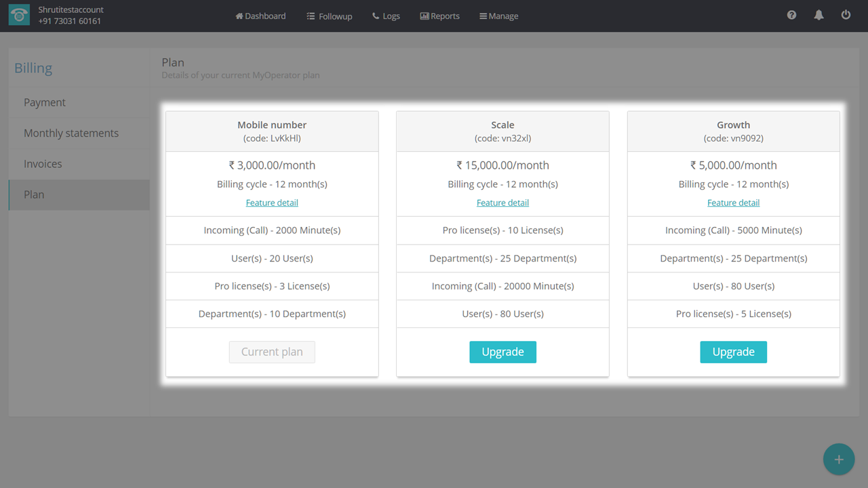Open Monthly statements in the sidebar

pyautogui.click(x=71, y=133)
